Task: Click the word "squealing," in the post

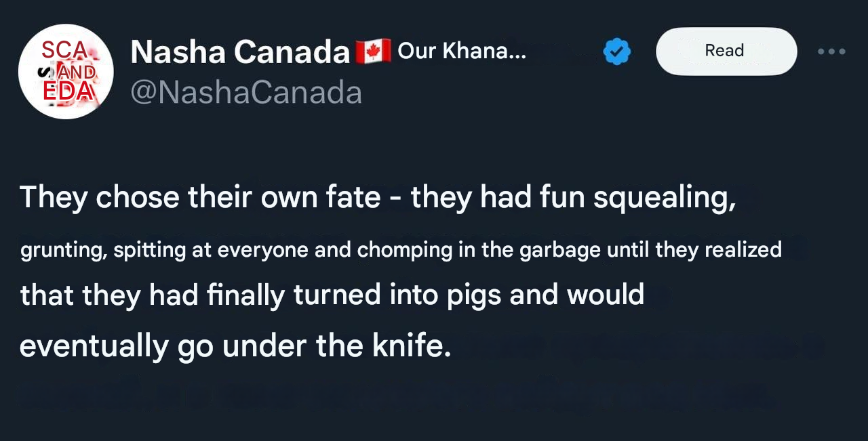Action: pyautogui.click(x=665, y=197)
